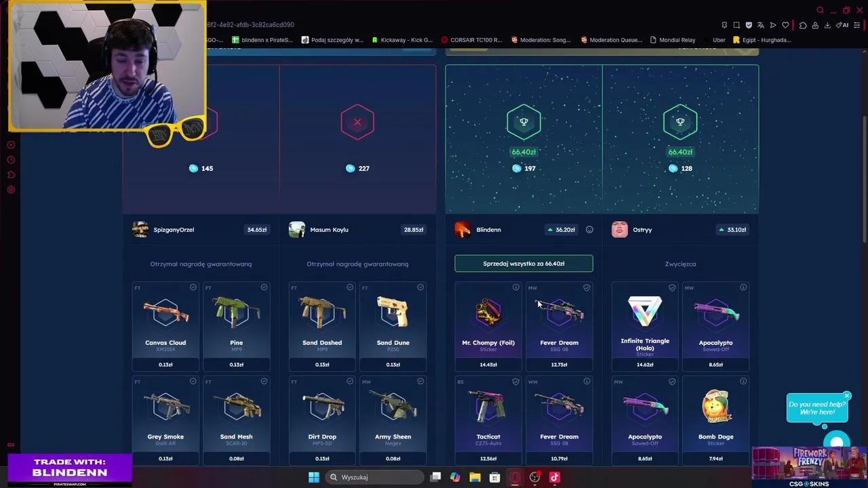
Task: Open TikTok app from the taskbar
Action: point(554,477)
